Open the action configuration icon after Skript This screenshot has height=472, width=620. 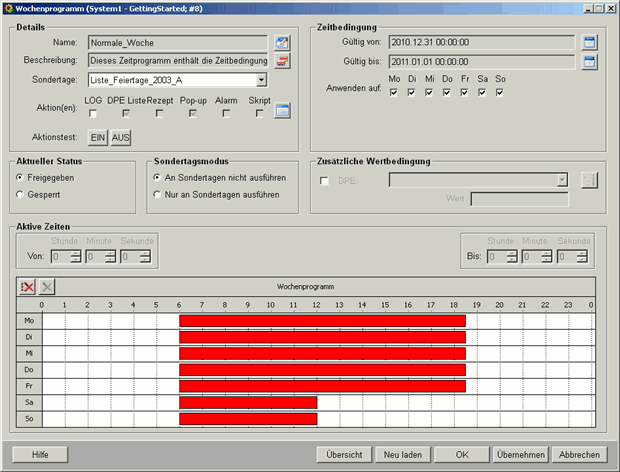(x=282, y=111)
